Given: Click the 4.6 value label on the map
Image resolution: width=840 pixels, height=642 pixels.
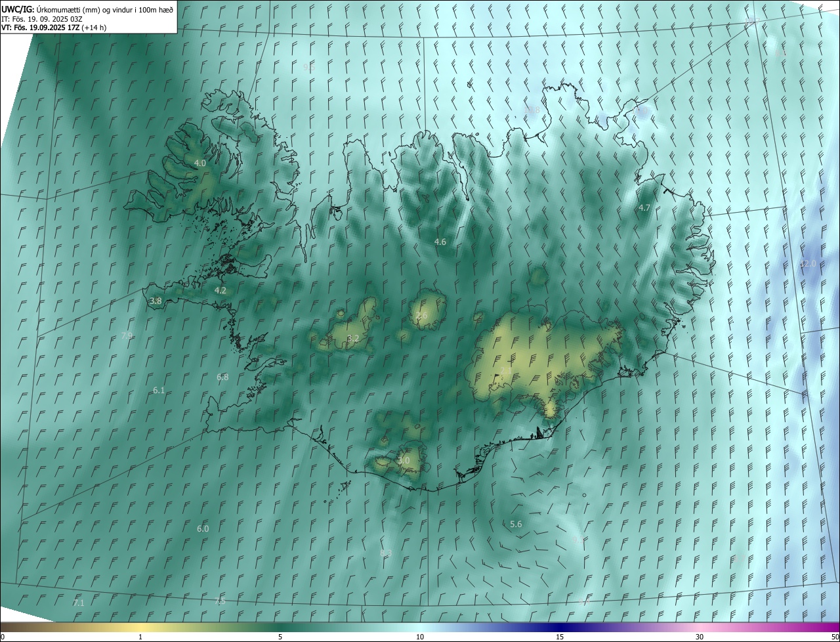Looking at the screenshot, I should (x=440, y=242).
